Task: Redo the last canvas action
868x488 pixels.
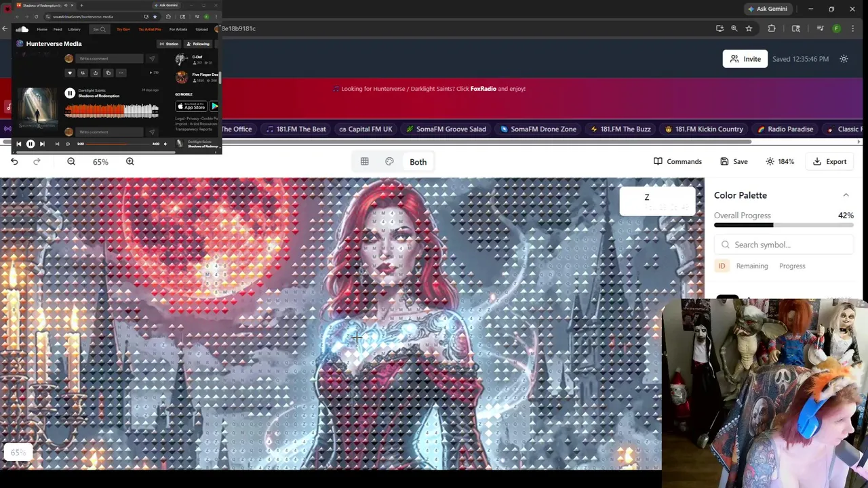Action: [x=37, y=161]
